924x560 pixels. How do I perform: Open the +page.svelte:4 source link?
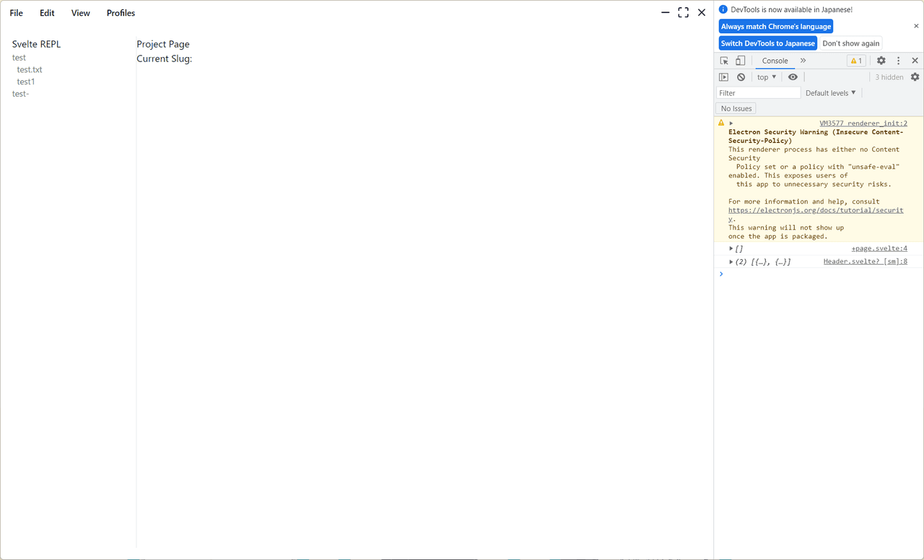[879, 248]
